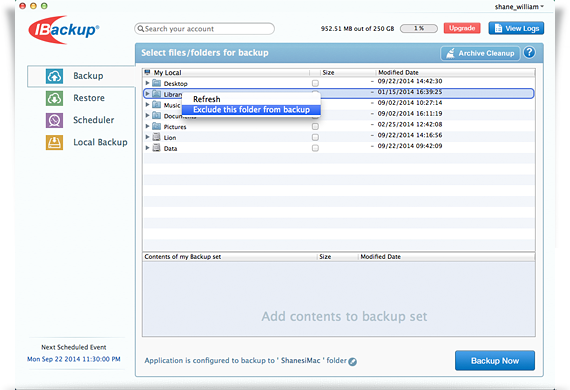Expand the Lion drive
The image size is (570, 390).
point(147,137)
